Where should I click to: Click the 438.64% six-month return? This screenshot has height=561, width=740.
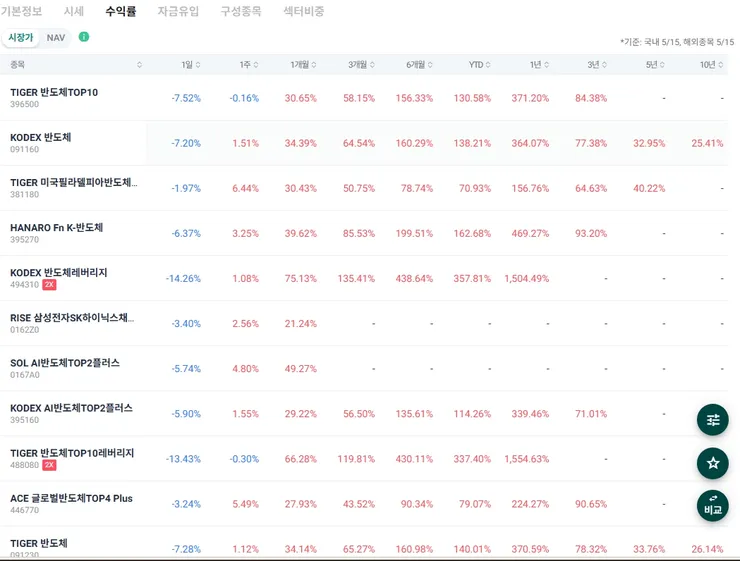414,278
